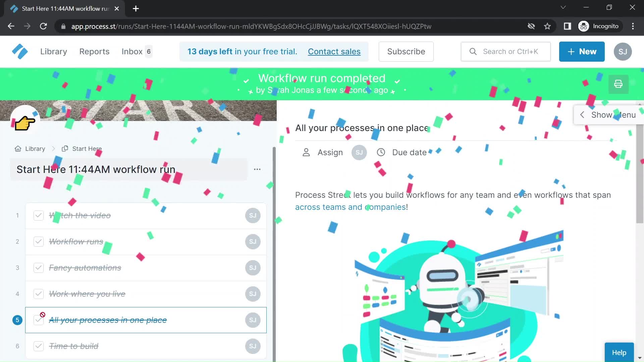The image size is (644, 362).
Task: Select the Library navigation menu item
Action: 53,52
